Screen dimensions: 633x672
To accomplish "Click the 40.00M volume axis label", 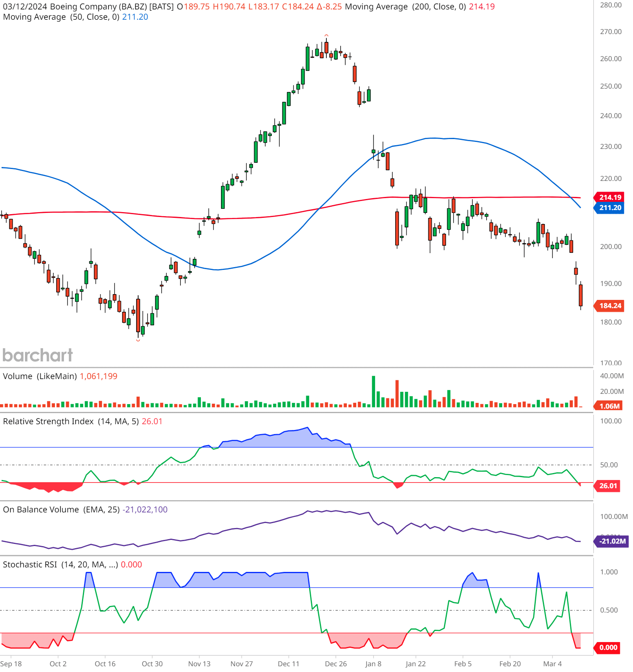I will (x=612, y=376).
